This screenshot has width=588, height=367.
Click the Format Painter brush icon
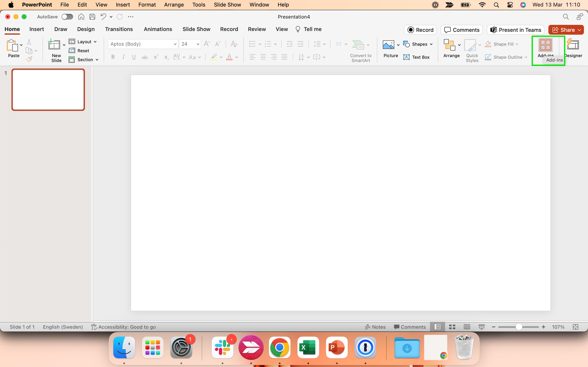[29, 59]
